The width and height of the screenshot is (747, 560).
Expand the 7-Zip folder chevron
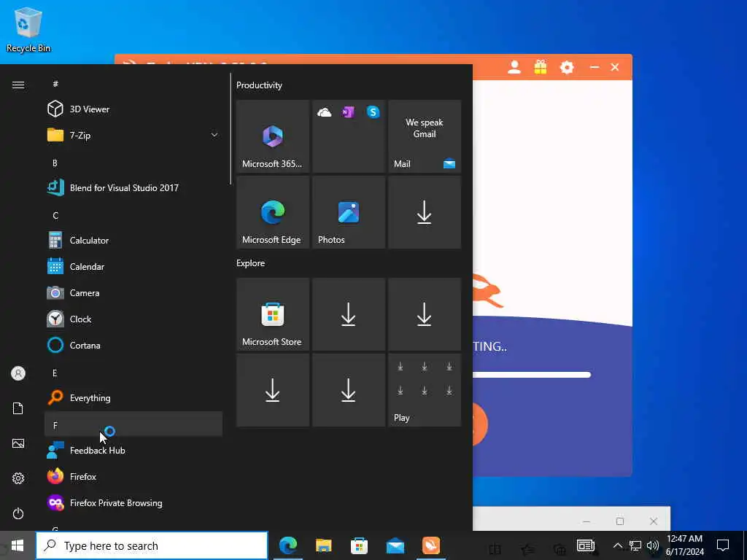tap(214, 135)
